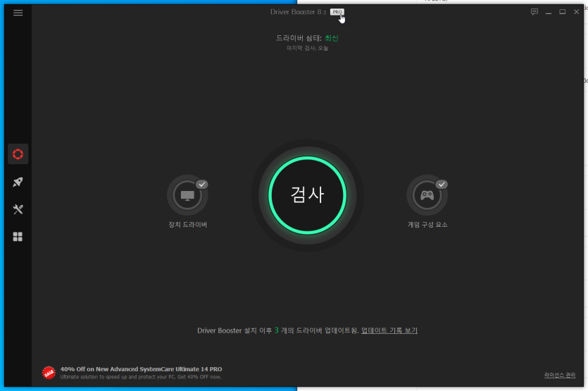The height and width of the screenshot is (391, 588).
Task: Click the 드라이버 상태 최신 status text
Action: (307, 38)
